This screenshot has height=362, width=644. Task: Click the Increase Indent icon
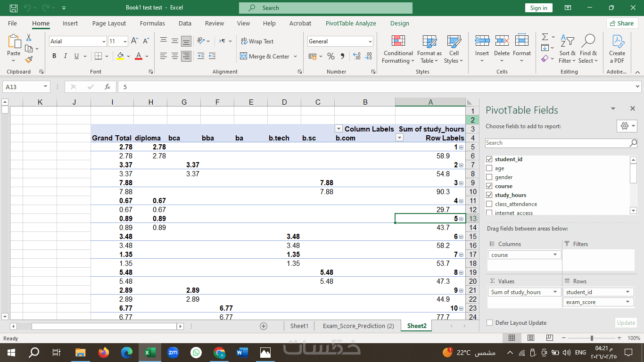click(x=212, y=56)
